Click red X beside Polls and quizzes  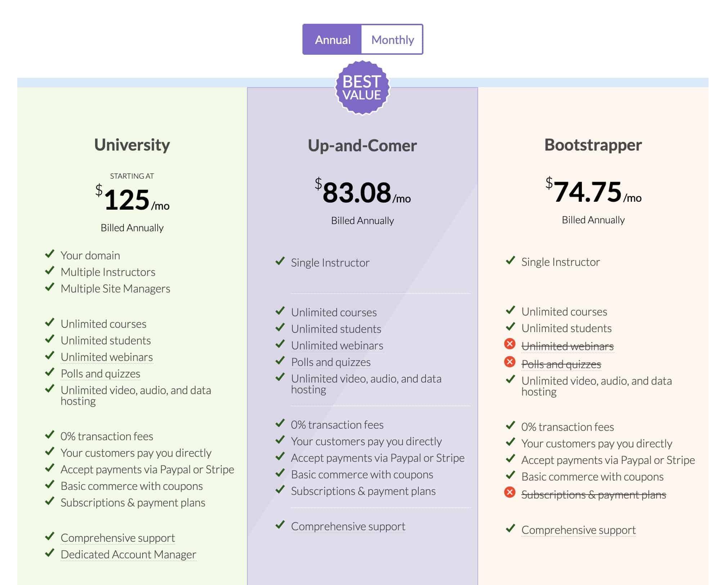click(509, 361)
